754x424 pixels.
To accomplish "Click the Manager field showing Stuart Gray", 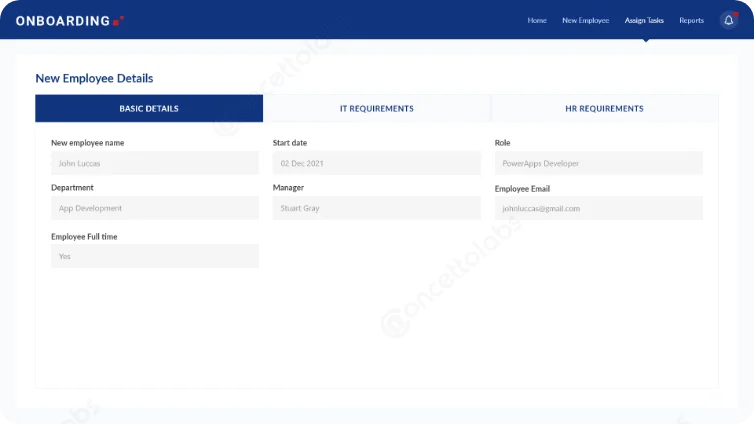I will (x=376, y=208).
